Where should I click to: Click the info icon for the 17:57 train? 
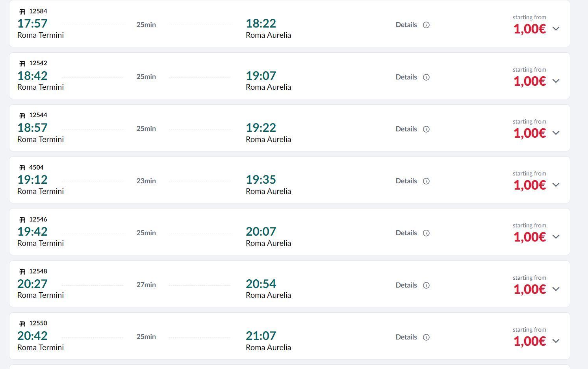pyautogui.click(x=426, y=25)
